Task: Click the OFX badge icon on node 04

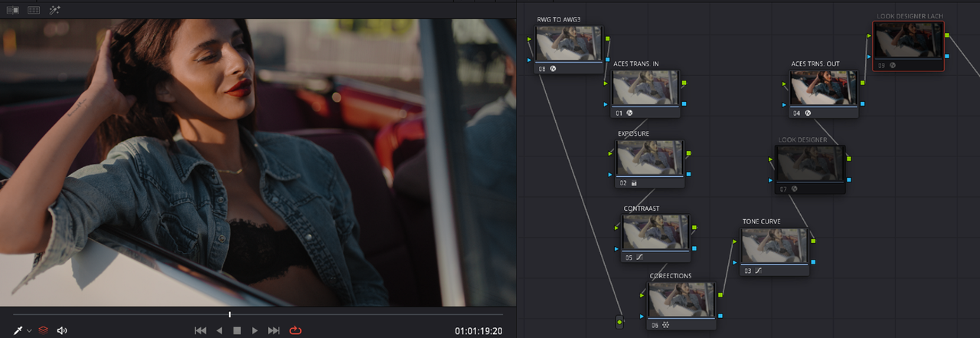Action: pyautogui.click(x=807, y=113)
